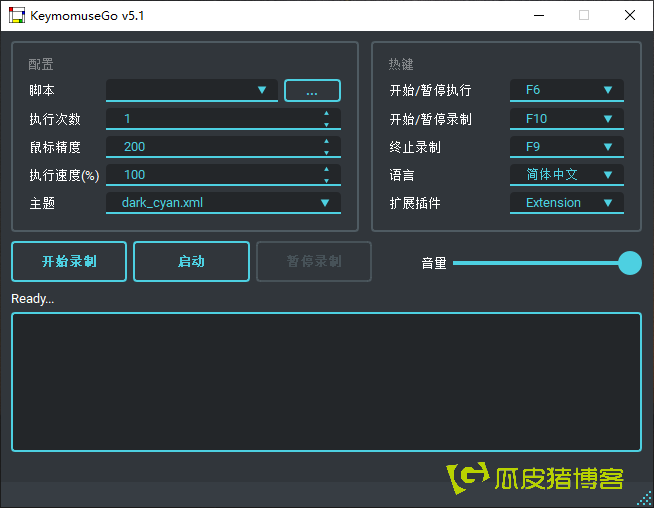The image size is (654, 508).
Task: Minimize the KeymomuseGo window
Action: tap(539, 15)
